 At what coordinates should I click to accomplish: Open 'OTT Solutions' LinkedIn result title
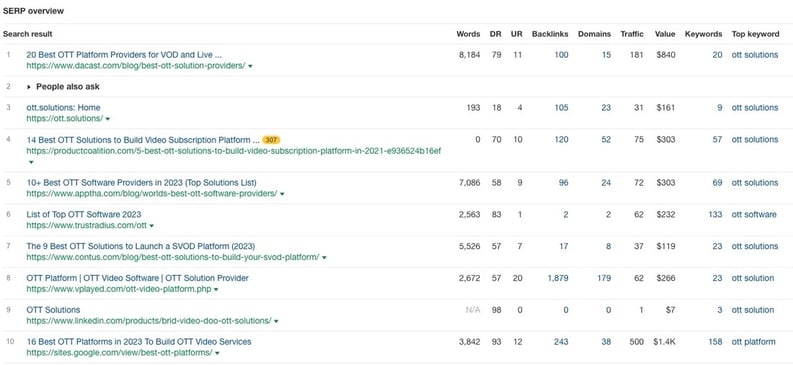point(53,310)
